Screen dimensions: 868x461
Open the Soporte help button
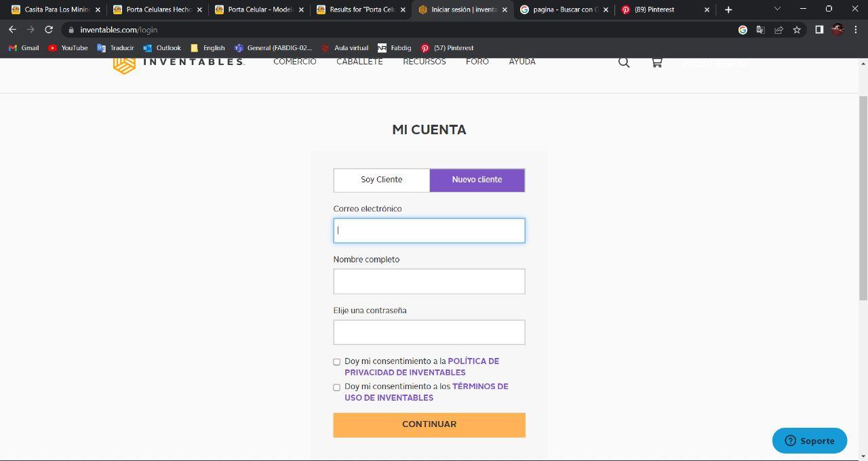[810, 441]
